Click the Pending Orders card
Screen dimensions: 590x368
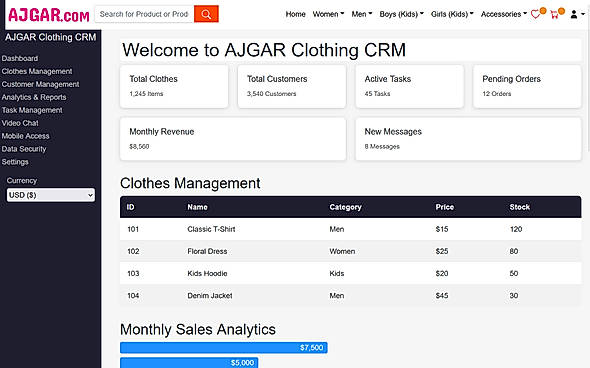click(x=527, y=87)
